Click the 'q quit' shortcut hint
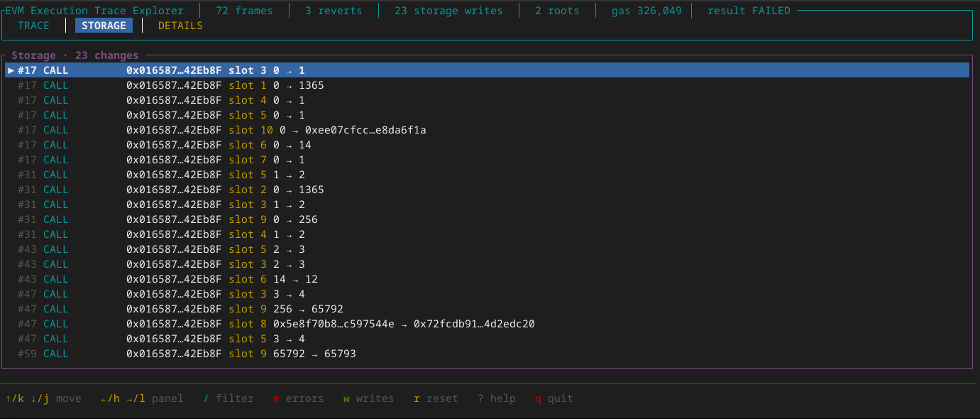Image resolution: width=980 pixels, height=419 pixels. coord(554,398)
